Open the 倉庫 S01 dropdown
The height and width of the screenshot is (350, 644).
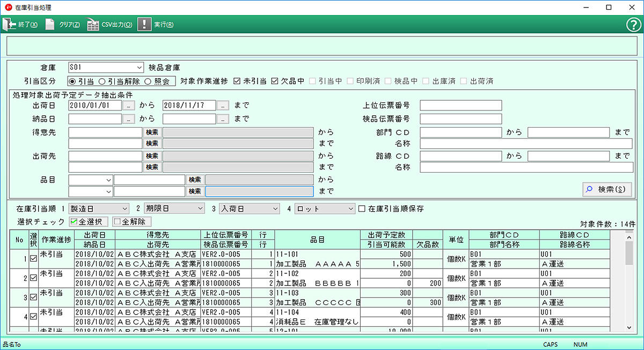pyautogui.click(x=140, y=68)
